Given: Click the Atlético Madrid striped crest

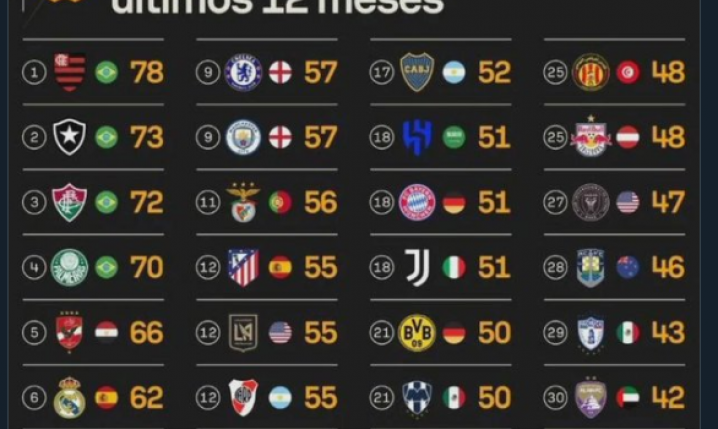Looking at the screenshot, I should point(243,267).
